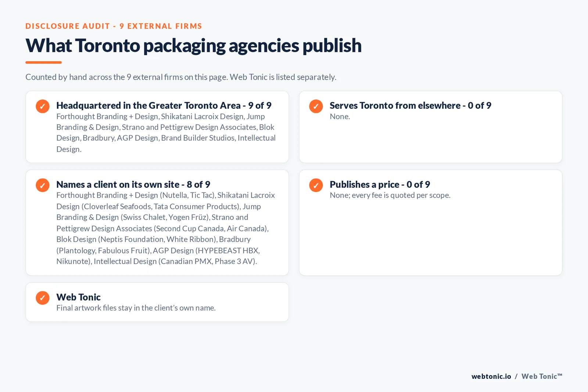Click checkmark icon on the Web Tonic card

[43, 298]
